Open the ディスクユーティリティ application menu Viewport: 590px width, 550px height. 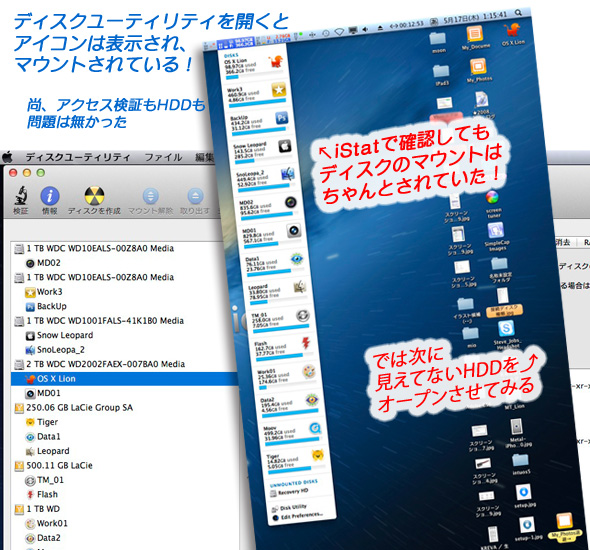[x=78, y=157]
